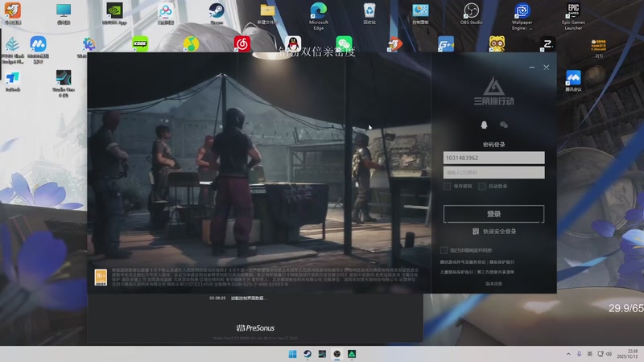Click the 登录 login button
Screen dimensions: 644x362
click(x=493, y=214)
